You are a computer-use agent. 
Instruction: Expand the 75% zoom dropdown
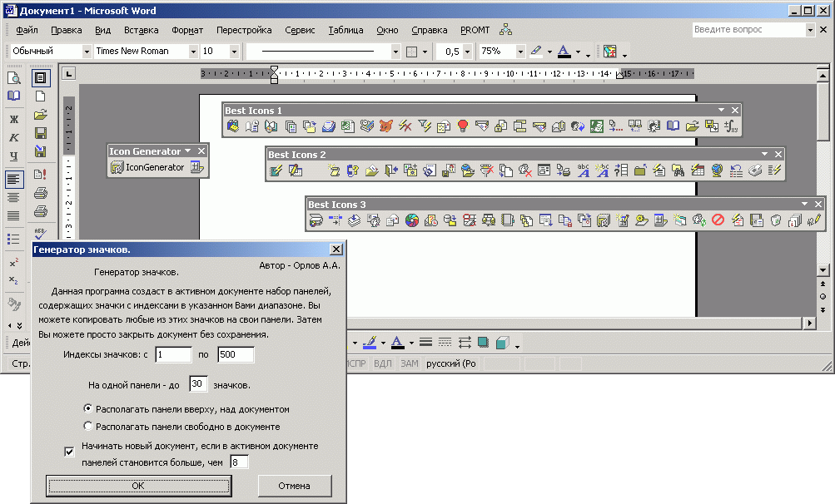click(520, 52)
